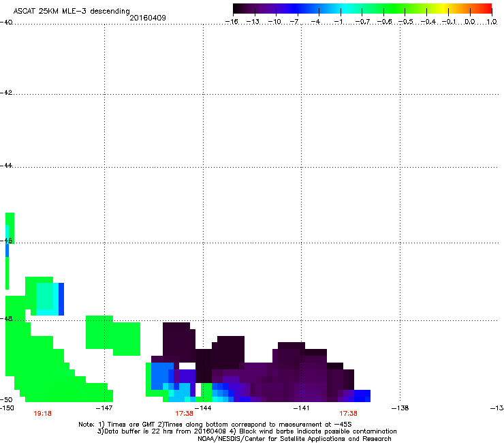The height and width of the screenshot is (443, 504).
Task: Click the -4 color scale label
Action: click(315, 22)
